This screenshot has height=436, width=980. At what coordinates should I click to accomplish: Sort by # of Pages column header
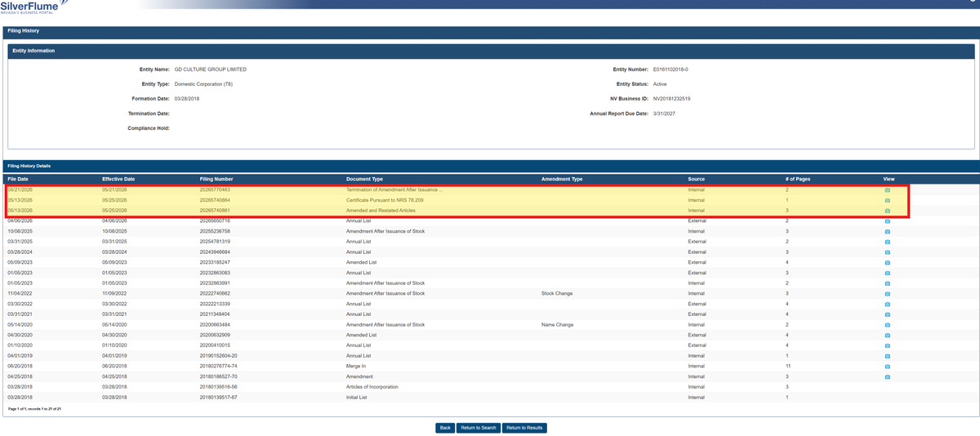click(x=799, y=179)
